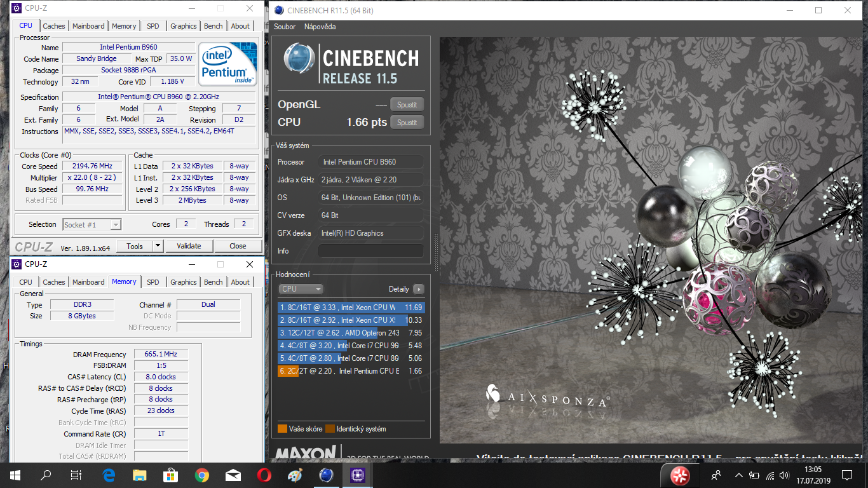Show hidden tray icons chevron
Image resolution: width=868 pixels, height=488 pixels.
click(x=739, y=475)
